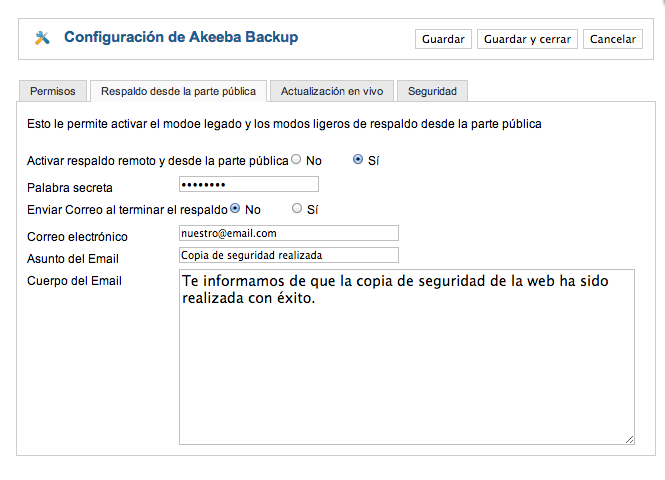Choose Sí for Enviar Correo al terminar

point(297,208)
